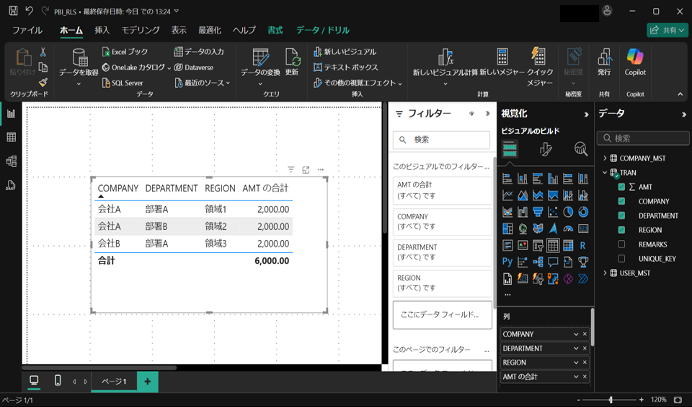Click the 更新 (Refresh) icon

coord(292,58)
